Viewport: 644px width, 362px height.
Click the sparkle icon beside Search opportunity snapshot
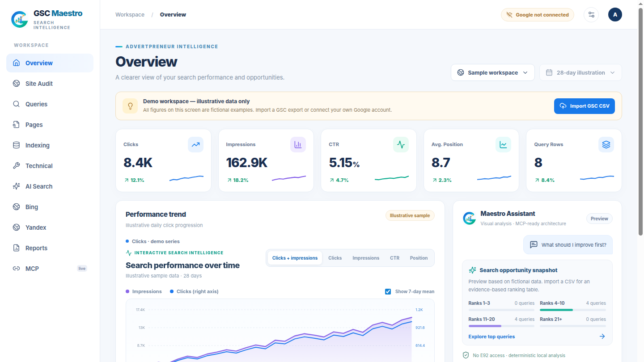(x=472, y=270)
